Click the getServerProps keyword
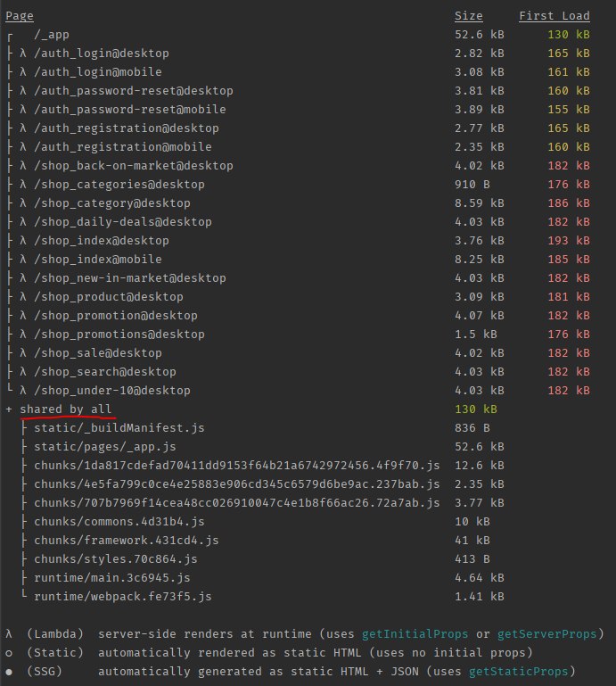Image resolution: width=616 pixels, height=686 pixels. (x=547, y=634)
